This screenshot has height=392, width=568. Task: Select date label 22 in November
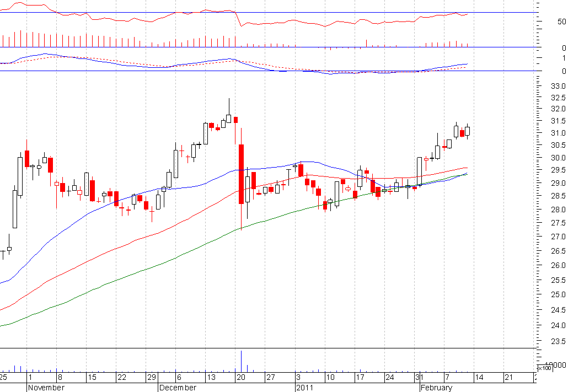(122, 377)
